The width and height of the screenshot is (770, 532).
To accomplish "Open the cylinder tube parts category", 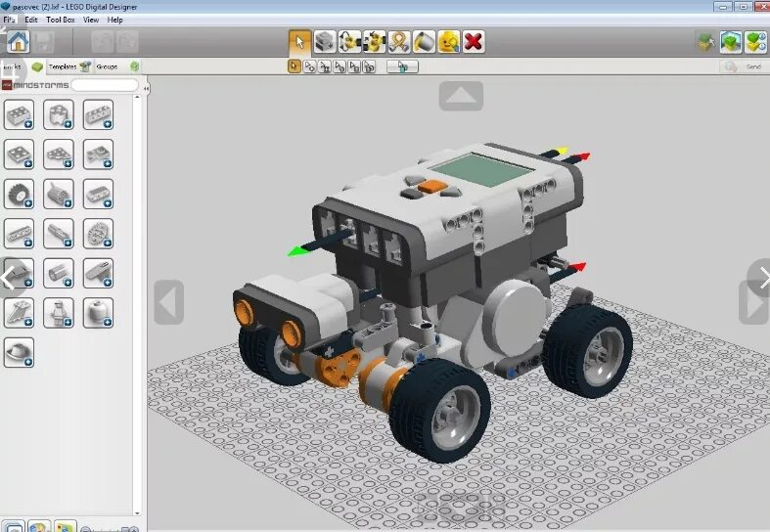I will tap(59, 274).
